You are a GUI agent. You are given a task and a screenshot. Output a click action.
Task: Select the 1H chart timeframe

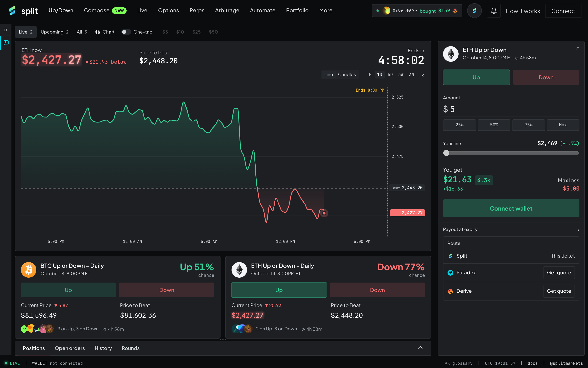click(x=369, y=74)
